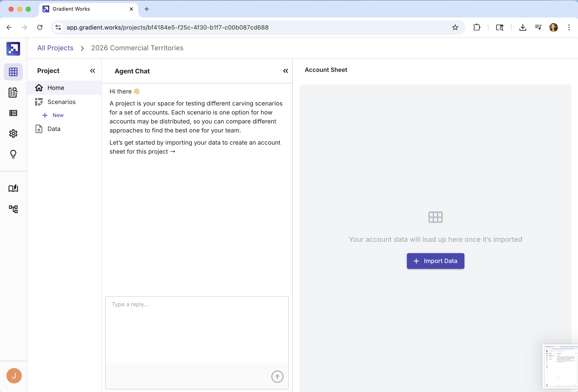Open documentation via the book icon

tap(13, 189)
